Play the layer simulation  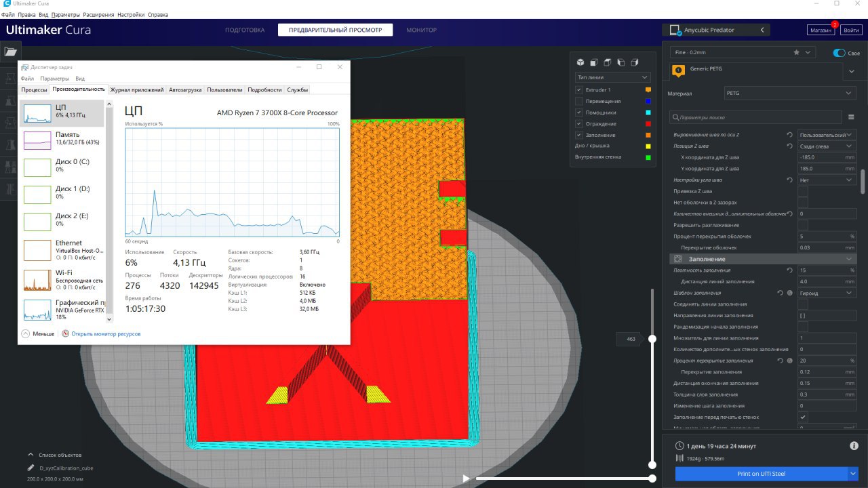click(x=466, y=479)
